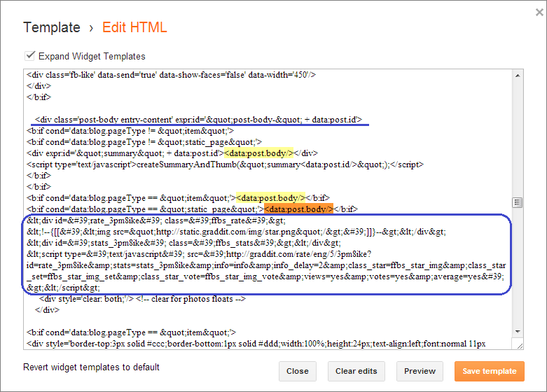Click the createSummaryAndThumb script line
This screenshot has height=392, width=547.
click(225, 164)
